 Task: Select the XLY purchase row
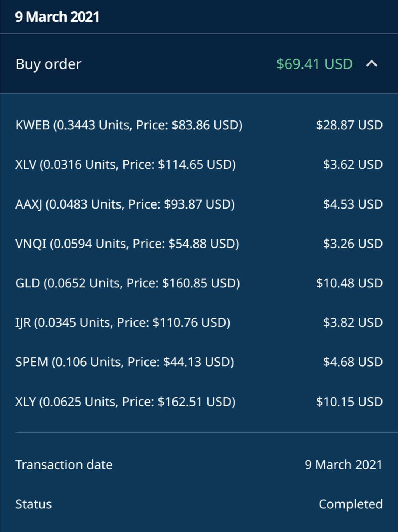(199, 402)
